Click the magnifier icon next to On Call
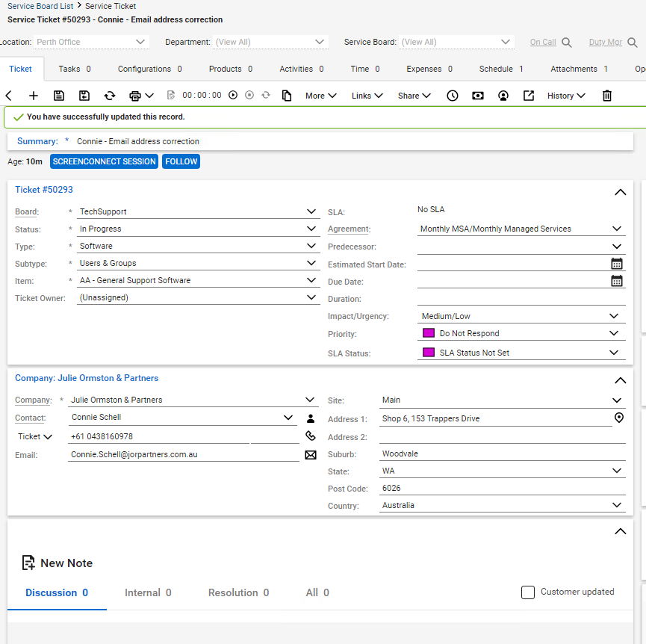This screenshot has height=644, width=646. tap(567, 43)
